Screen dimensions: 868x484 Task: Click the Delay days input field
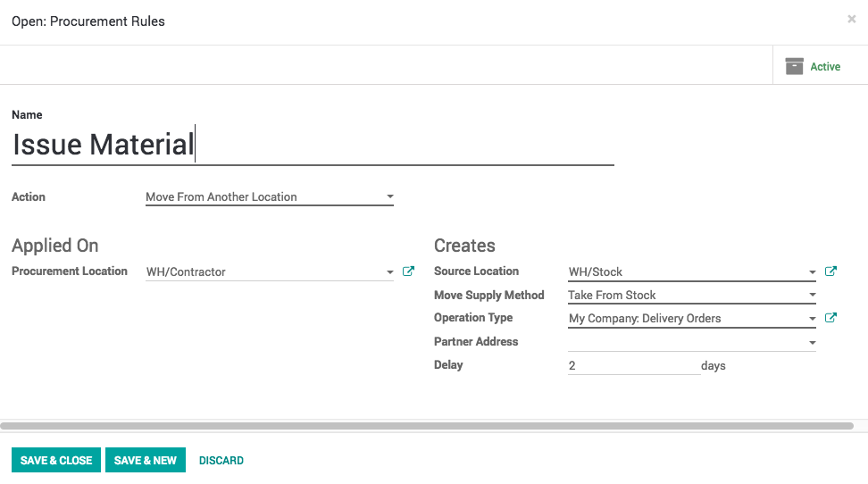pos(633,365)
